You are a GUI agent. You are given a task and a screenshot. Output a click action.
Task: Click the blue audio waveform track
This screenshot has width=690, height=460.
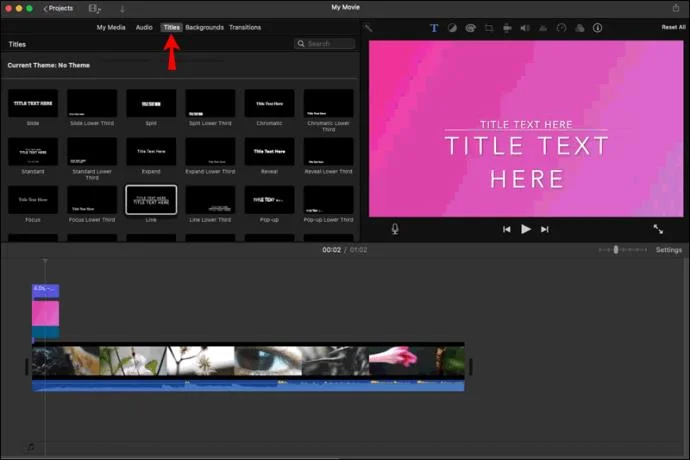coord(248,386)
